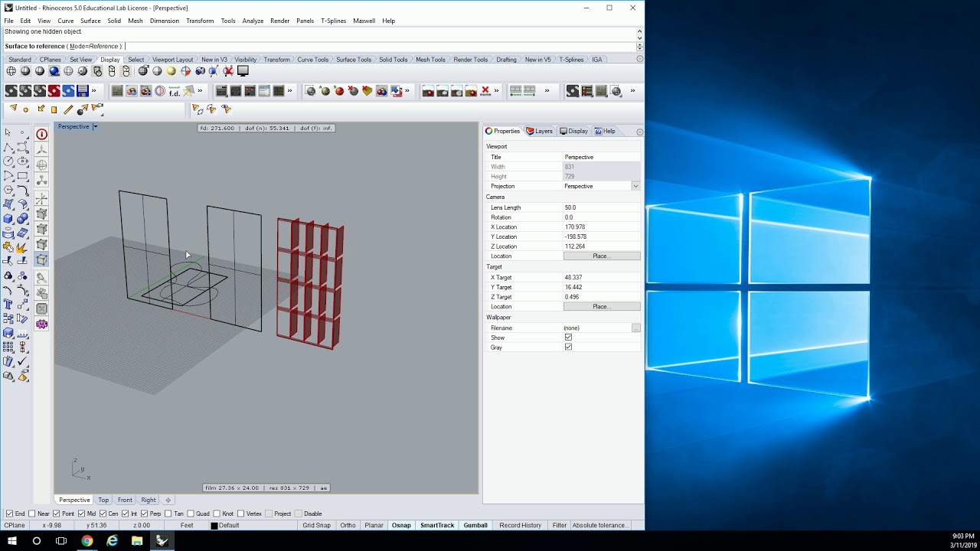Select the Wireframe viewport display icon

click(11, 71)
